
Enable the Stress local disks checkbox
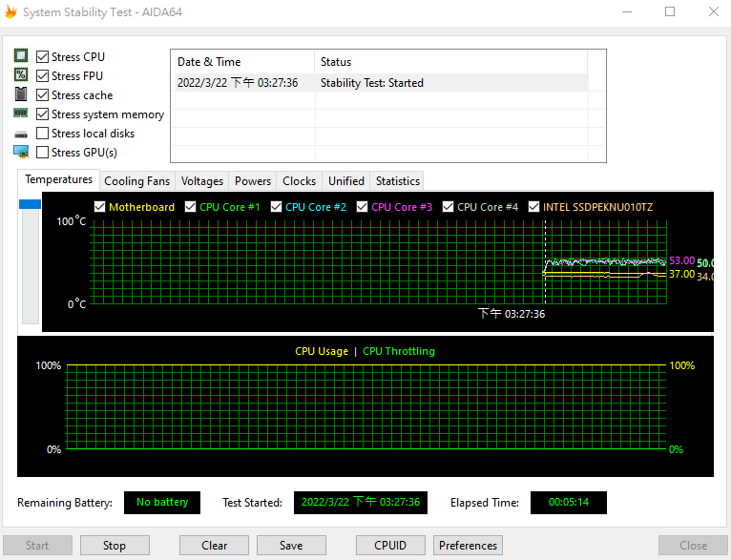tap(42, 134)
